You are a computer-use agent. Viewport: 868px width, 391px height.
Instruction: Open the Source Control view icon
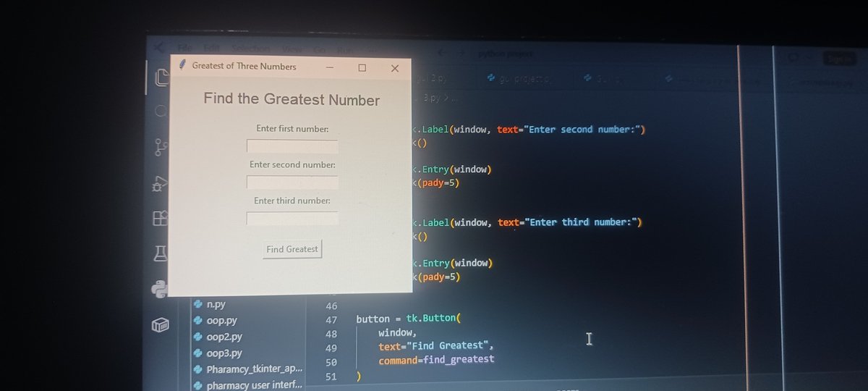[x=161, y=147]
